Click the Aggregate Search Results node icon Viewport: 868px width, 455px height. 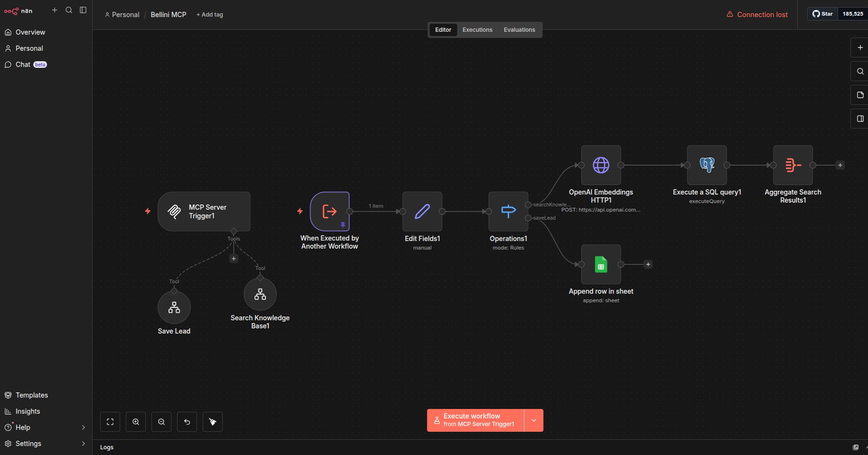pos(793,165)
